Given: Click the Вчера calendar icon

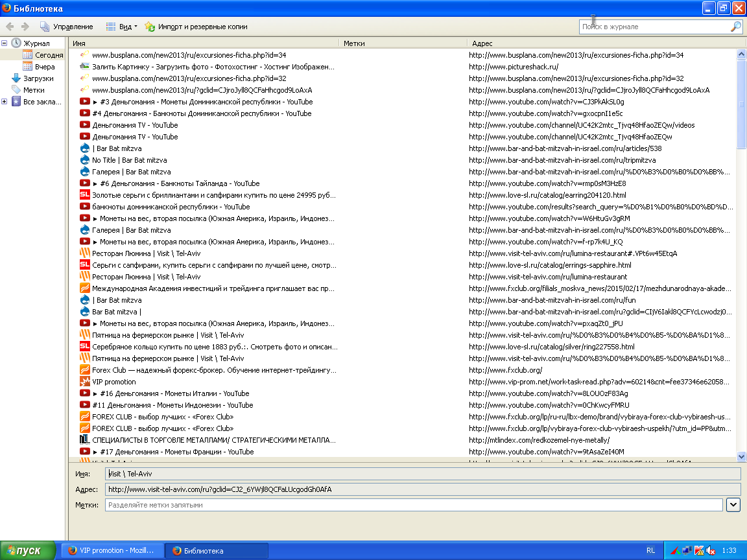Looking at the screenshot, I should (28, 66).
